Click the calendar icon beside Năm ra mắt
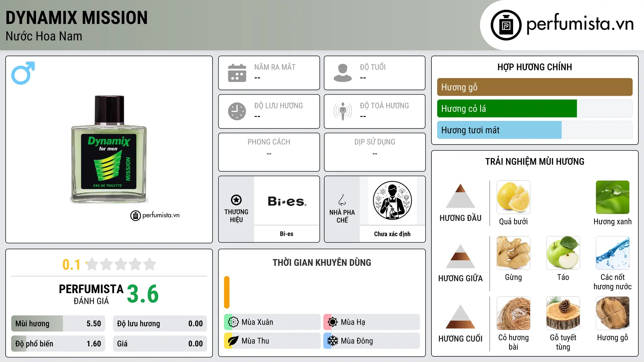Screen dimensions: 644x362 237,73
